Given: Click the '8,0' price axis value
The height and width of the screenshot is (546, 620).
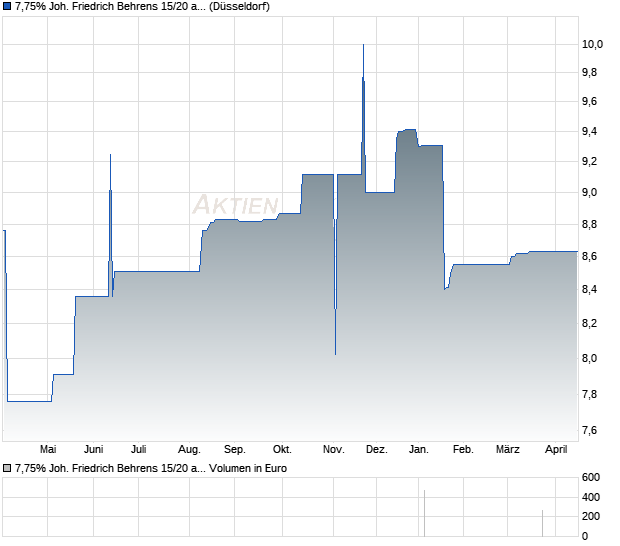Looking at the screenshot, I should point(589,359).
